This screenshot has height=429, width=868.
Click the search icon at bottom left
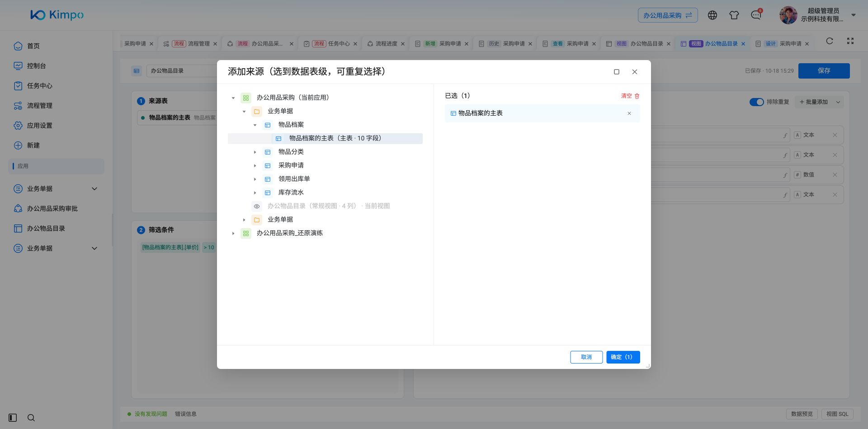click(31, 418)
